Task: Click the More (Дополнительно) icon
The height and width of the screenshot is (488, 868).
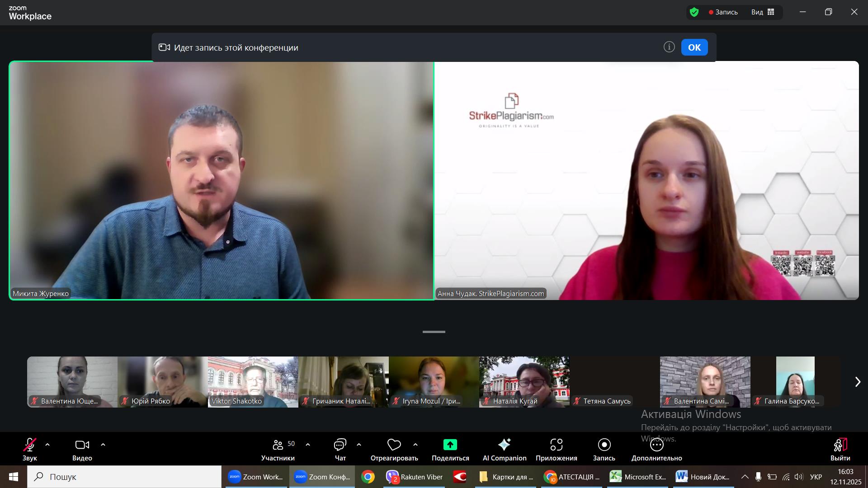Action: pyautogui.click(x=656, y=445)
